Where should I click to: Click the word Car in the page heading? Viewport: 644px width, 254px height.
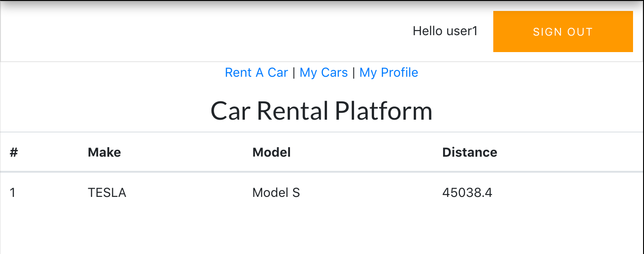click(231, 111)
